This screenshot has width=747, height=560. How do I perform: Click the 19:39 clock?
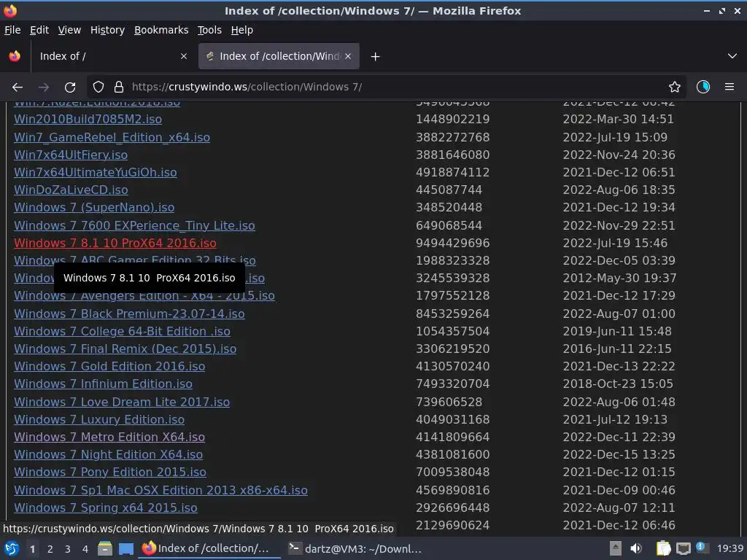[729, 549]
